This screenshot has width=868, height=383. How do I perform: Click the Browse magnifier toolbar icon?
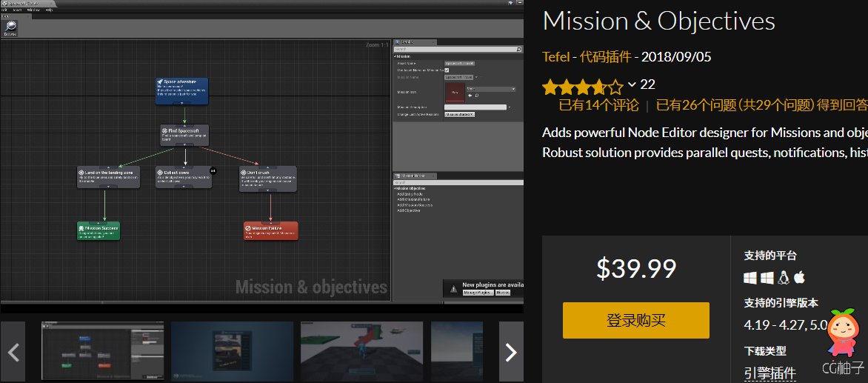(10, 27)
